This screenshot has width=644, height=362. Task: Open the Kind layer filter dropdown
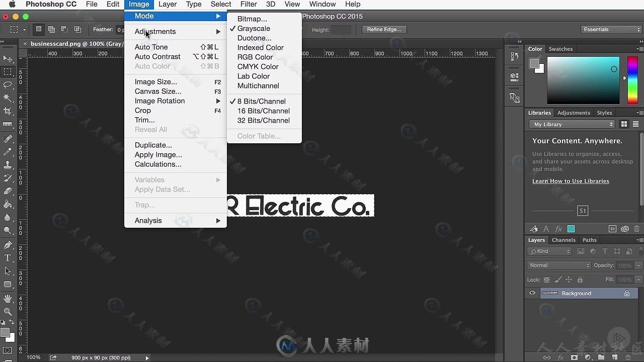click(x=549, y=251)
